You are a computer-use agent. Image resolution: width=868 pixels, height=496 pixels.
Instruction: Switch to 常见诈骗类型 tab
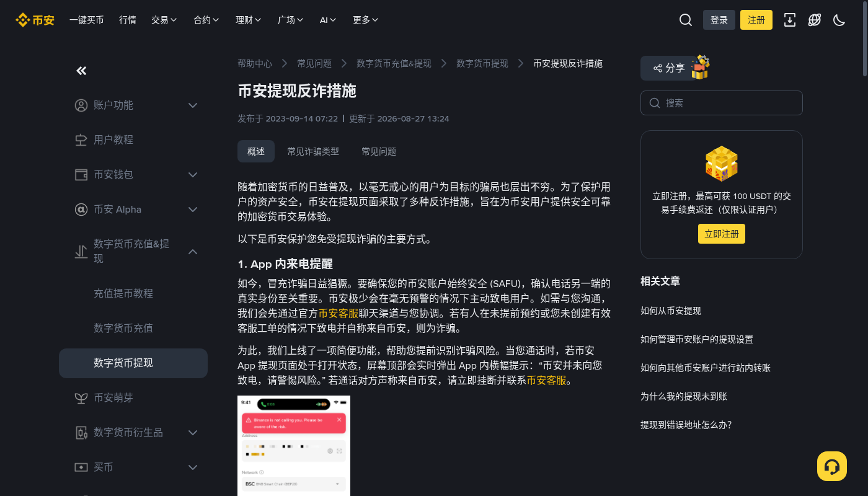pyautogui.click(x=313, y=151)
